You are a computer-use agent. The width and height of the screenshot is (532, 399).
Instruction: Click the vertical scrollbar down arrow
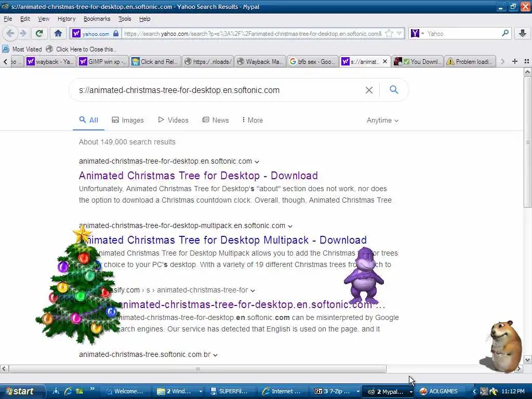tap(527, 360)
